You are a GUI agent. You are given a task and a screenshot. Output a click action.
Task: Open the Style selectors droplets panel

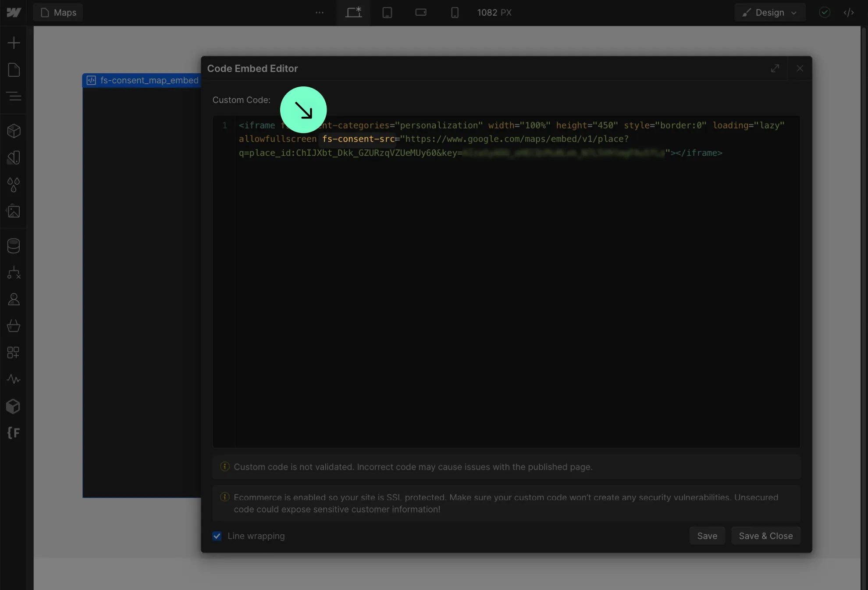point(14,185)
